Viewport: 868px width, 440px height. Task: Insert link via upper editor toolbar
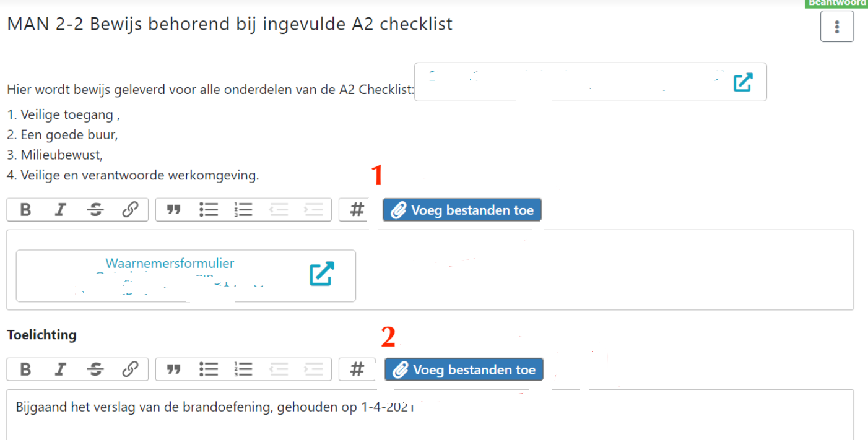(x=130, y=210)
